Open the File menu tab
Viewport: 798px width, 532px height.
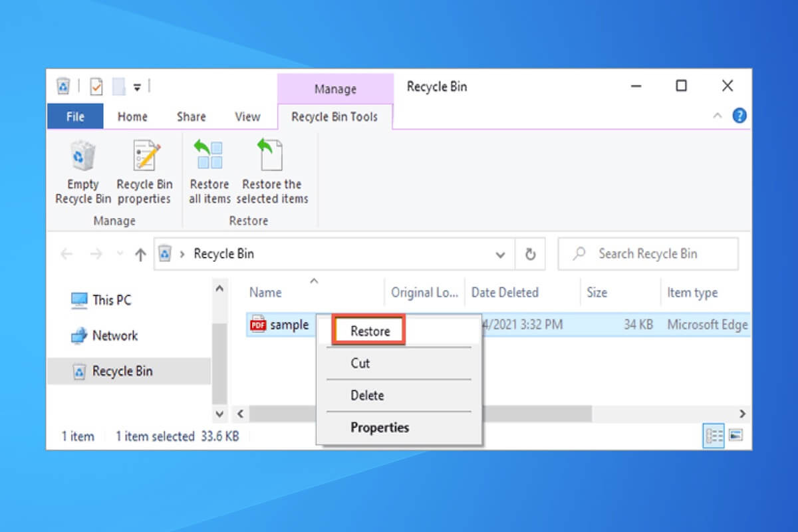point(75,116)
